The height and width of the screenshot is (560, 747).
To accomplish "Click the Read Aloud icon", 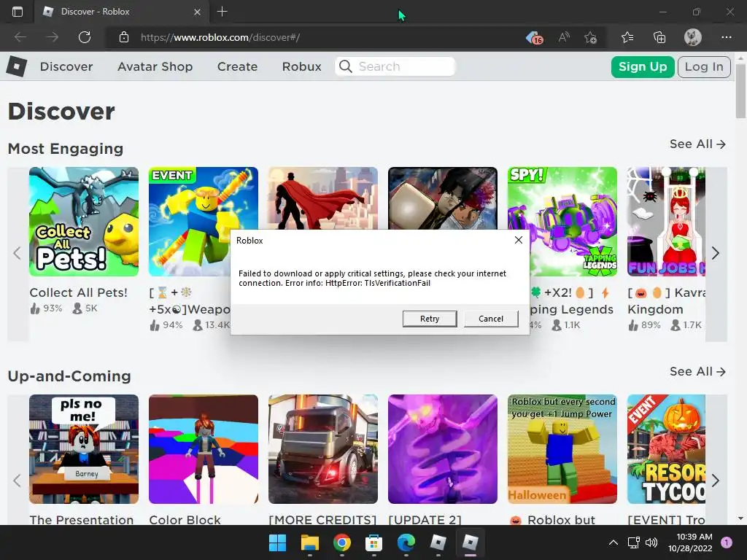I will (564, 37).
